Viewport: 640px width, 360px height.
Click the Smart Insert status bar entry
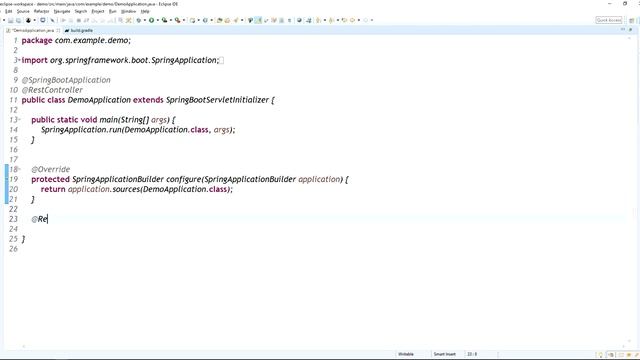(444, 354)
